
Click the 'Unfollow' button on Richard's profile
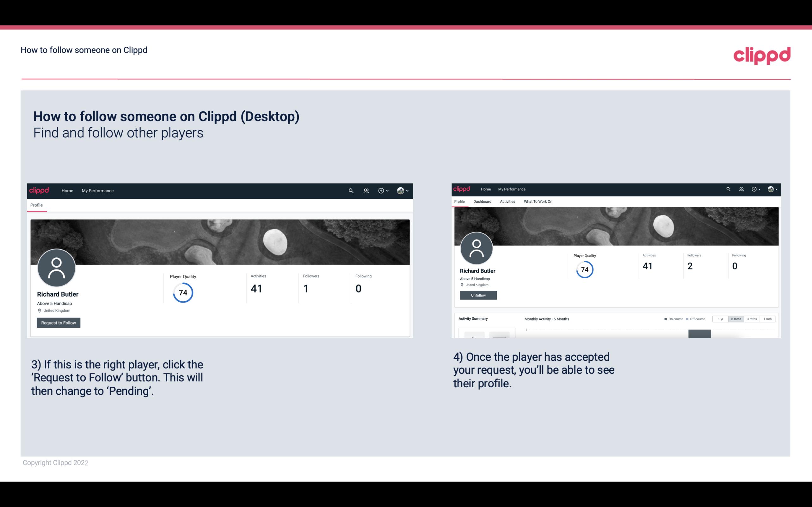click(x=478, y=295)
